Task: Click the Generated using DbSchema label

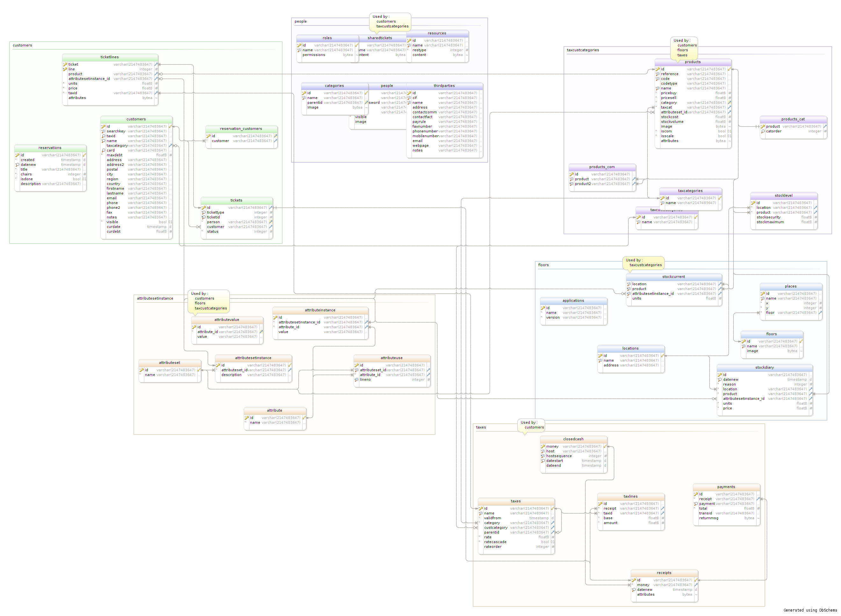Action: 810,610
